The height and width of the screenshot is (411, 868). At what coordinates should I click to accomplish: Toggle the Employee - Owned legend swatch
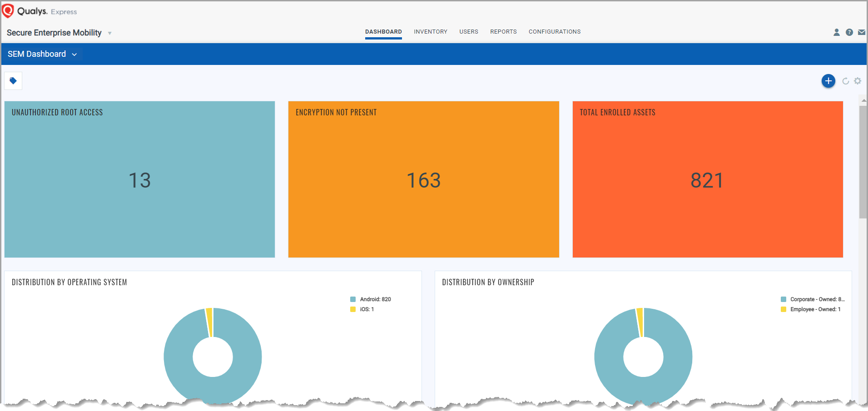tap(784, 309)
